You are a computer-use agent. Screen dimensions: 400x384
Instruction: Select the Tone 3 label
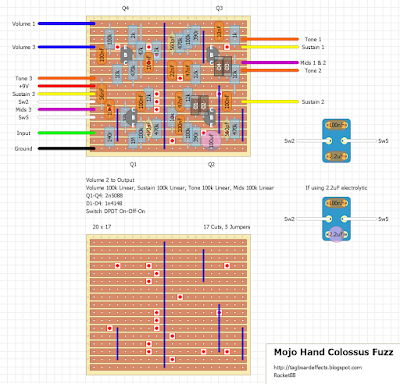pos(23,78)
